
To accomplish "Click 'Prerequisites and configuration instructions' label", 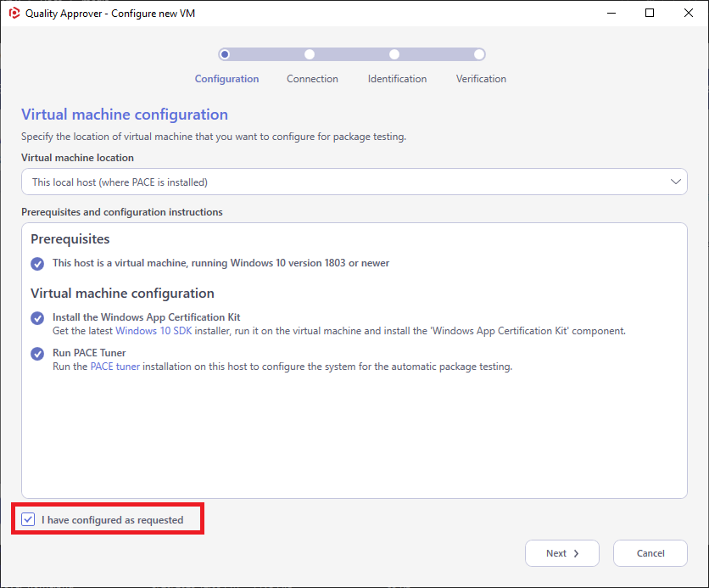I will coord(122,212).
